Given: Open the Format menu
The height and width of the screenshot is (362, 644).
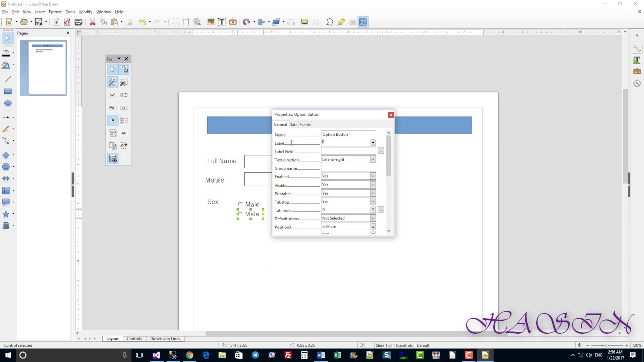Looking at the screenshot, I should click(x=55, y=12).
